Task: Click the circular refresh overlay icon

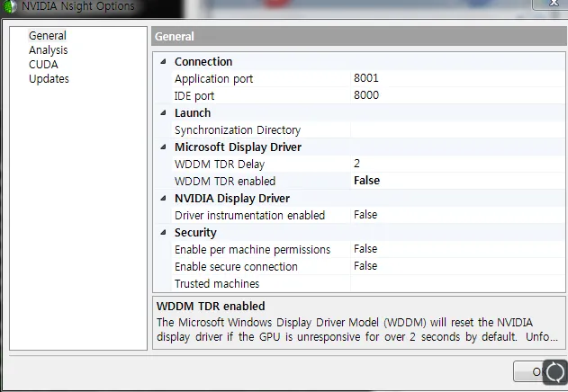Action: 555,371
